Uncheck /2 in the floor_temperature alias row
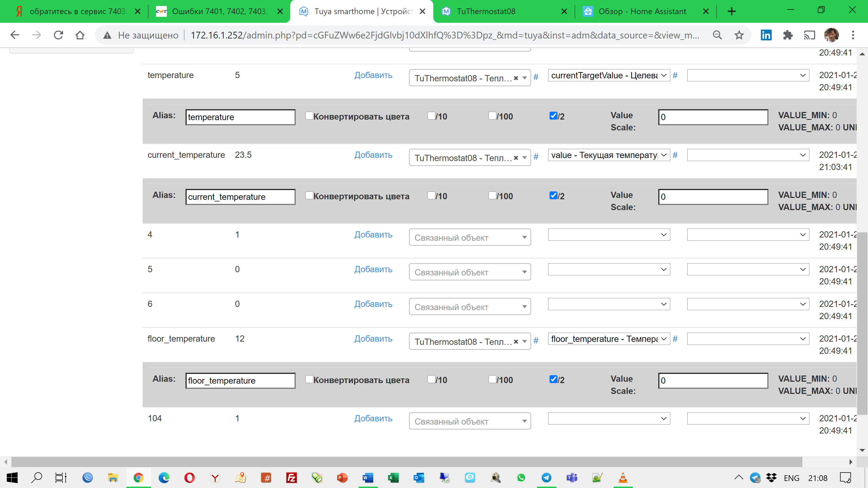The height and width of the screenshot is (488, 868). point(553,379)
